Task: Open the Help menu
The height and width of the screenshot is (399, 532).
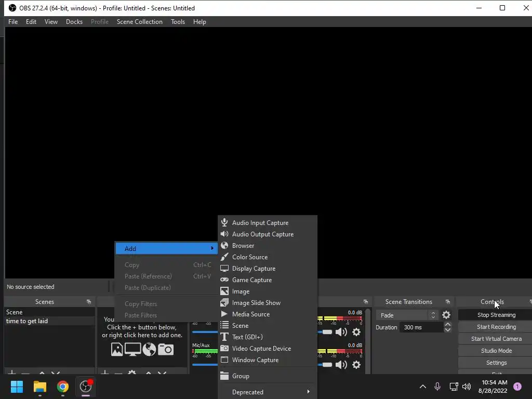Action: pos(199,22)
